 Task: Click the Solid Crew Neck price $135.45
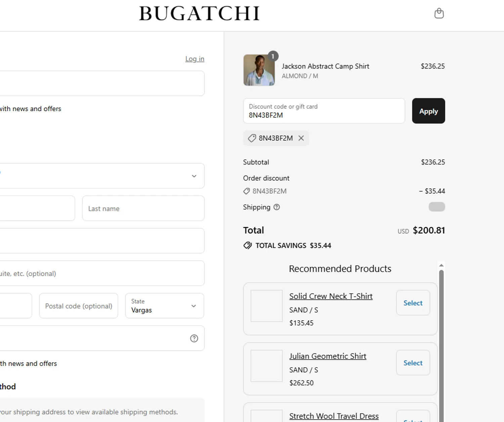point(301,323)
